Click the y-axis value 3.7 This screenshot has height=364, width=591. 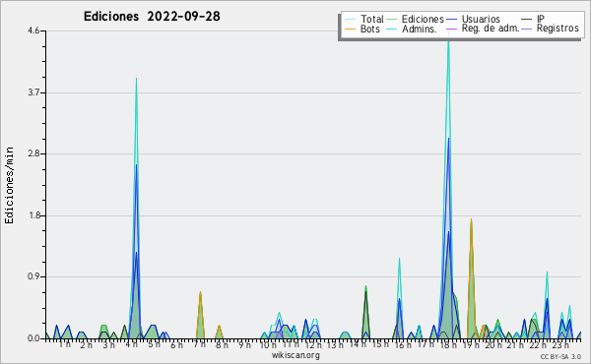click(x=33, y=92)
